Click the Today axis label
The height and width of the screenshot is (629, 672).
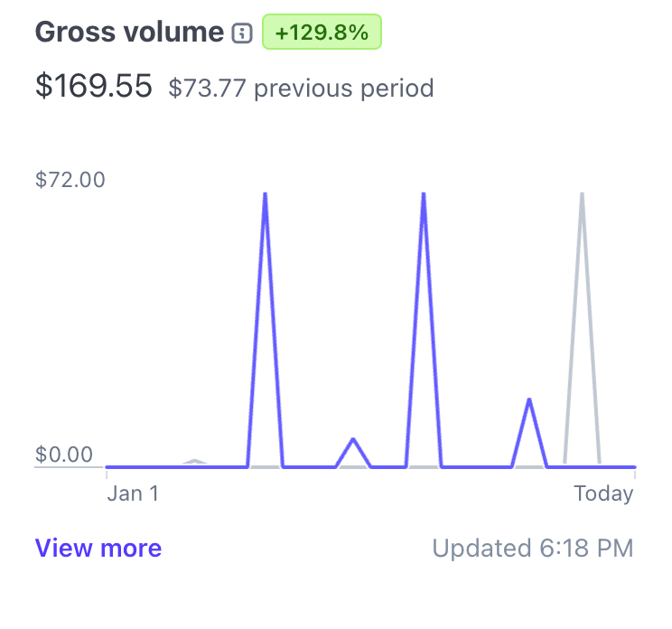coord(603,493)
